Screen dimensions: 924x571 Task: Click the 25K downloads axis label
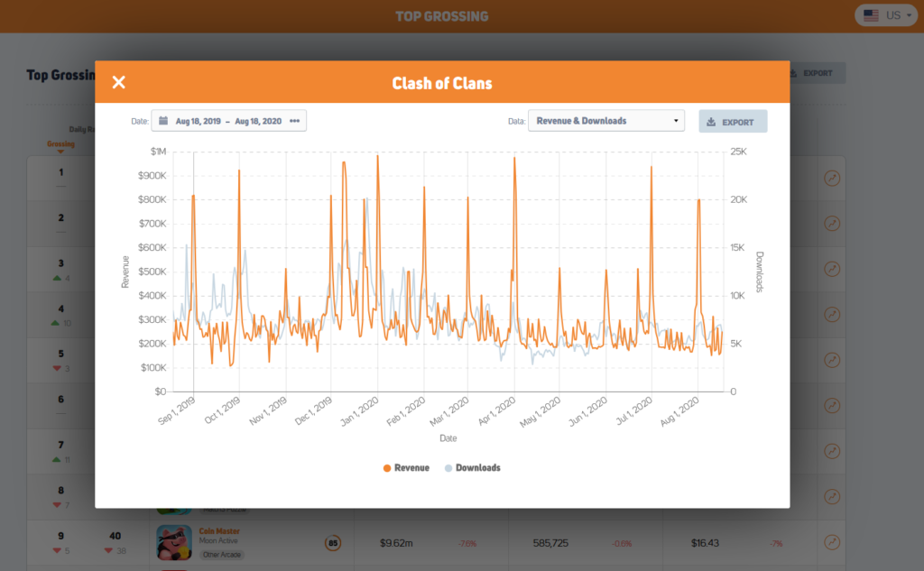(738, 152)
